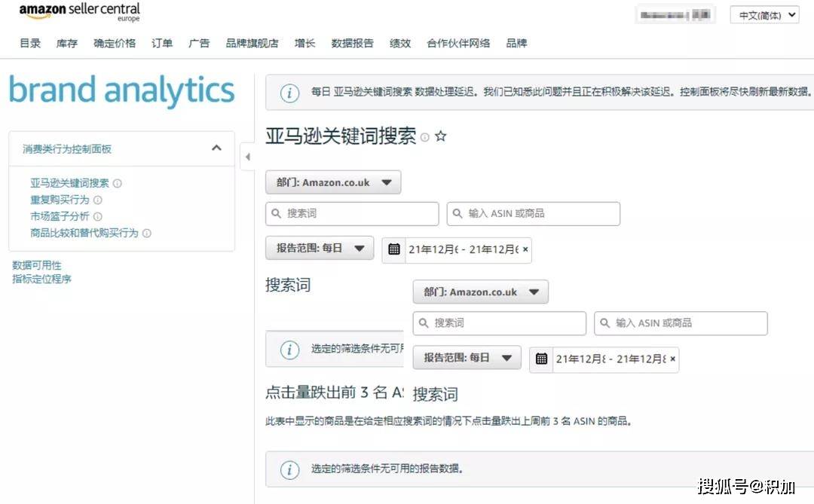Click the star favorite icon beside page title
The width and height of the screenshot is (814, 504).
pyautogui.click(x=441, y=136)
